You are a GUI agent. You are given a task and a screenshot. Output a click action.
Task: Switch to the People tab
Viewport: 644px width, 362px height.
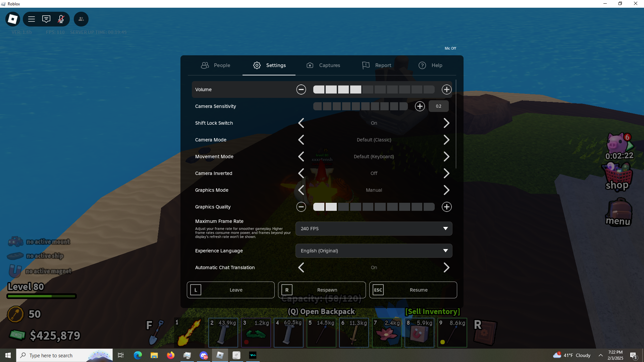tap(216, 65)
